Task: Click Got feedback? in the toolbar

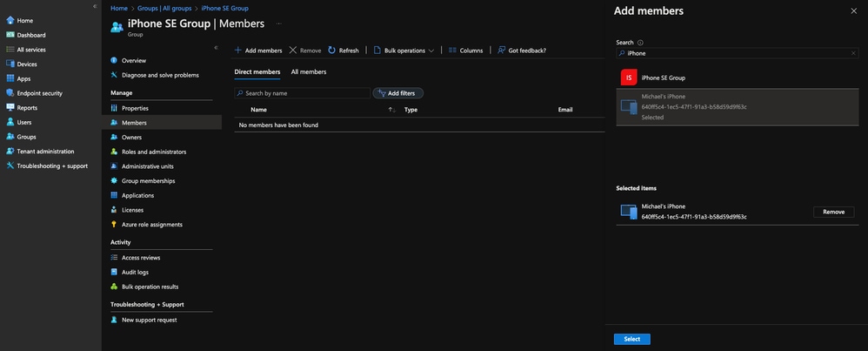Action: (522, 51)
